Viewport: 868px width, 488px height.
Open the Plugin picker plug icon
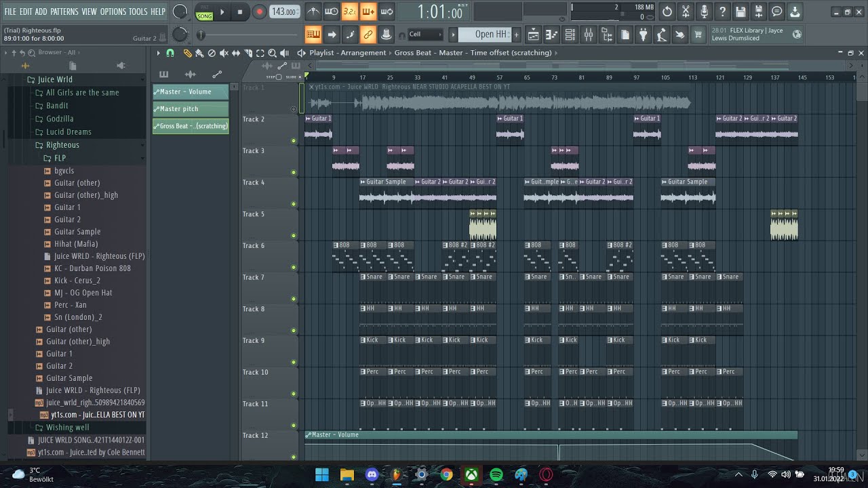point(644,35)
